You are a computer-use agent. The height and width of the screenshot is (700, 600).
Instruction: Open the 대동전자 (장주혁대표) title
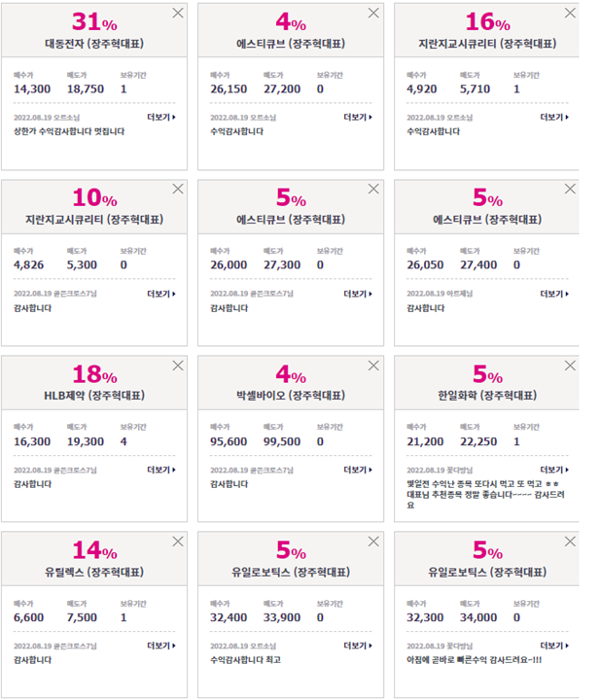click(94, 44)
